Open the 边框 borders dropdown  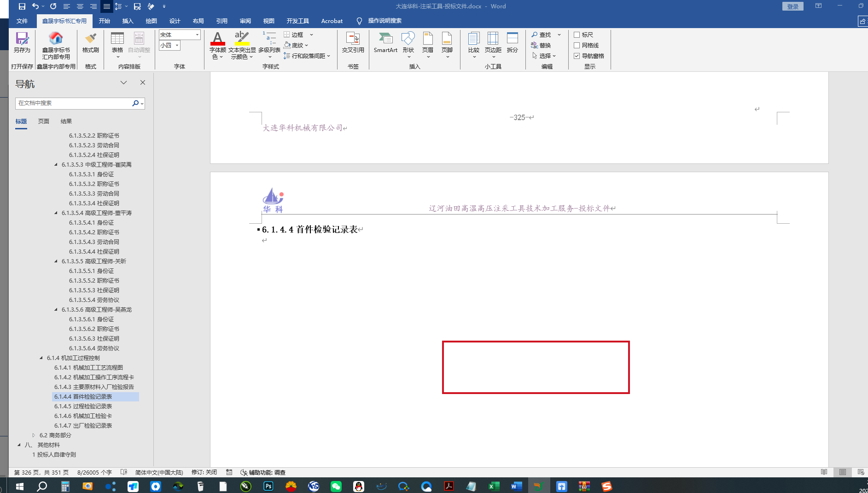click(x=312, y=35)
